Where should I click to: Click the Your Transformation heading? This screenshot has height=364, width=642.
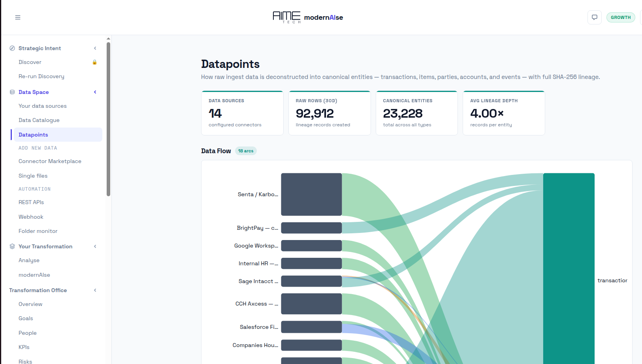coord(45,246)
